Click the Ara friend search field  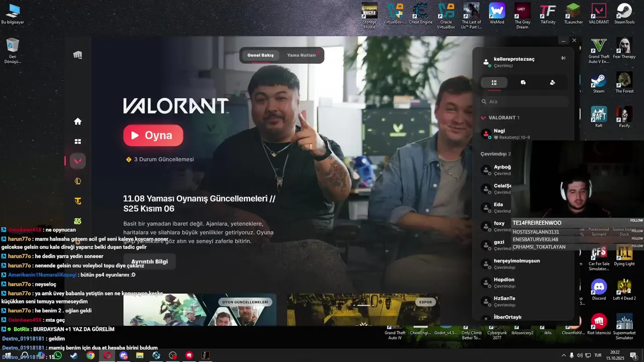(524, 102)
